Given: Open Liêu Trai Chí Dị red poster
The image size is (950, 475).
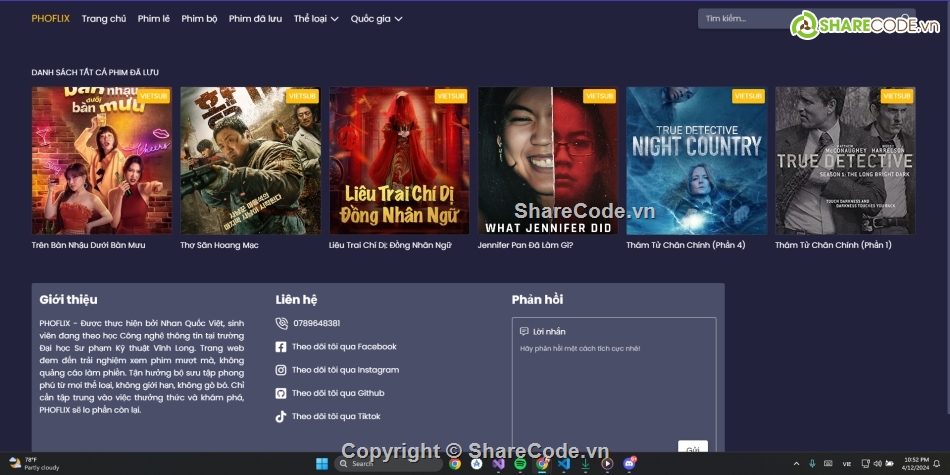Looking at the screenshot, I should [399, 161].
